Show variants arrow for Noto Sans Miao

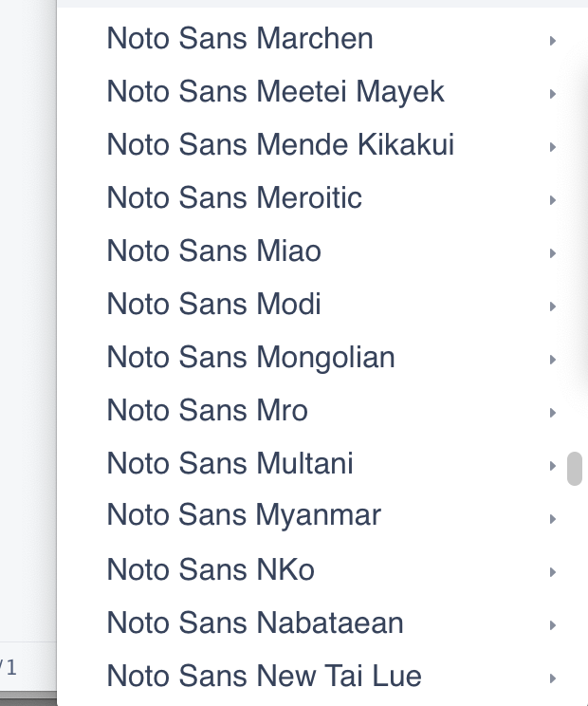(552, 253)
